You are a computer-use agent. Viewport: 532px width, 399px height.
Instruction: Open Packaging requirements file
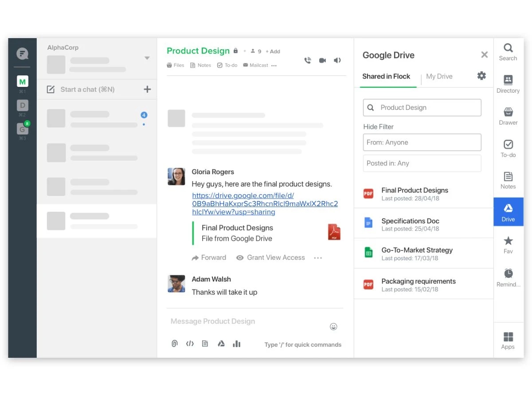[424, 284]
